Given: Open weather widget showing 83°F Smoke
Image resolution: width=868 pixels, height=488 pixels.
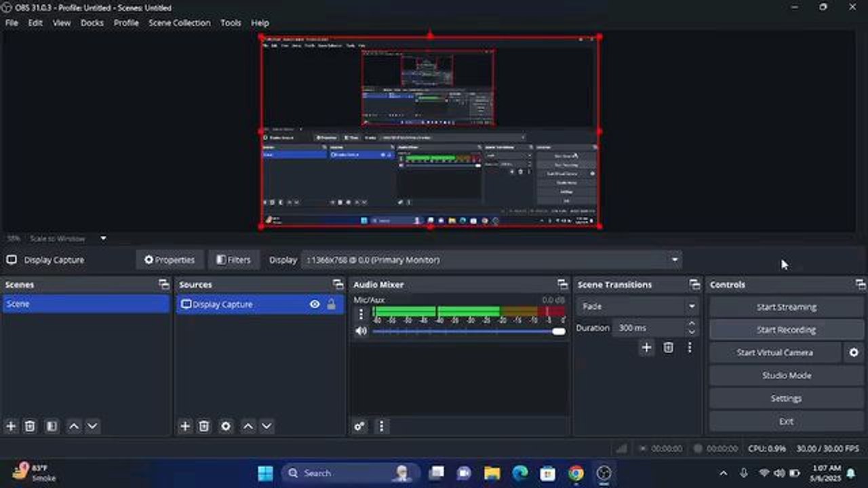Looking at the screenshot, I should coord(35,472).
